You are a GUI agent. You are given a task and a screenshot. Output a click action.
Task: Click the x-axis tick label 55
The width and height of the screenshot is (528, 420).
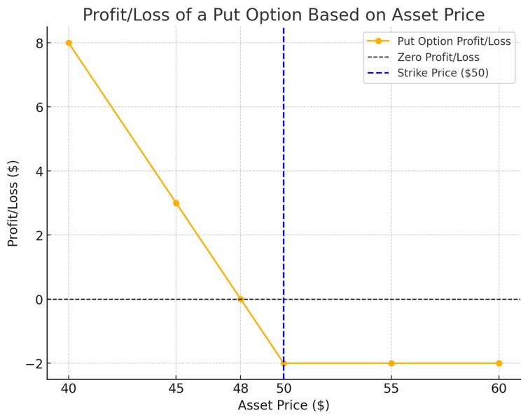[x=391, y=387]
